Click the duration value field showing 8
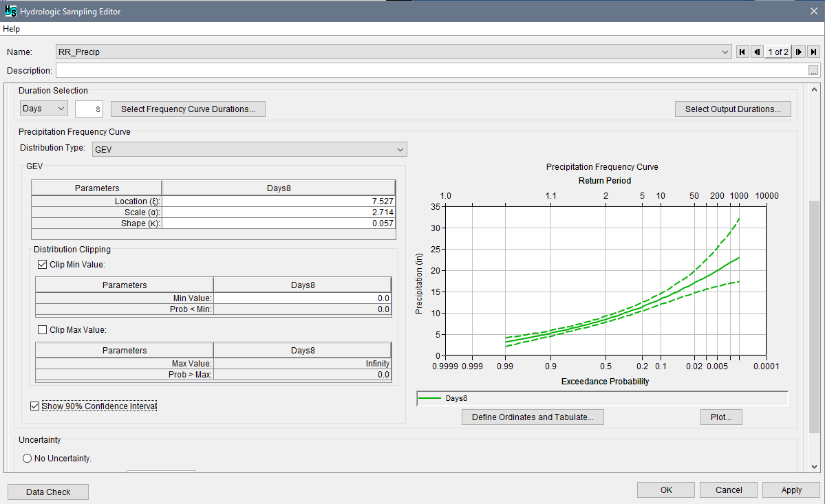 88,108
